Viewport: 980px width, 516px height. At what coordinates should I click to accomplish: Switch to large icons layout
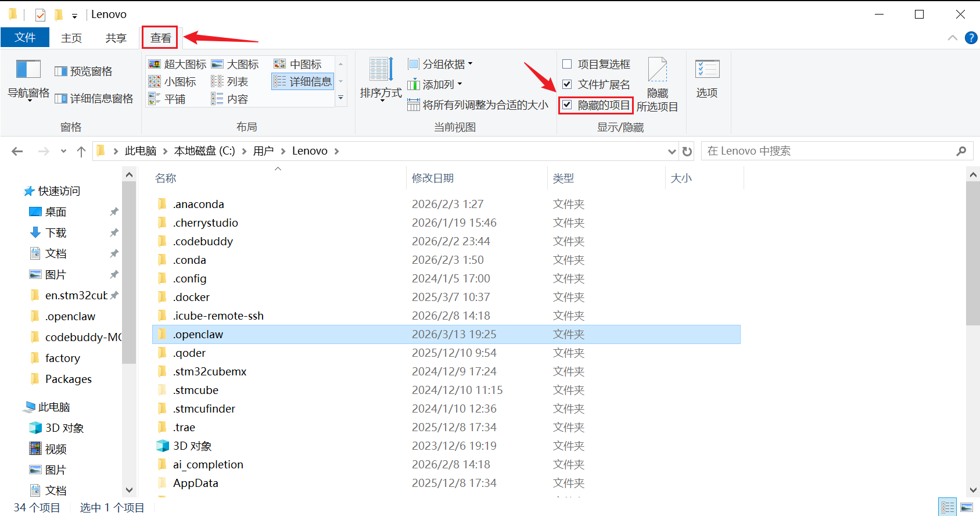pos(235,64)
